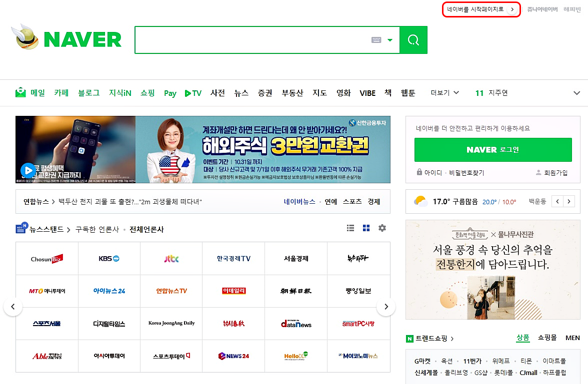This screenshot has width=588, height=384.
Task: Open the on-screen keyboard icon in search box
Action: (376, 40)
